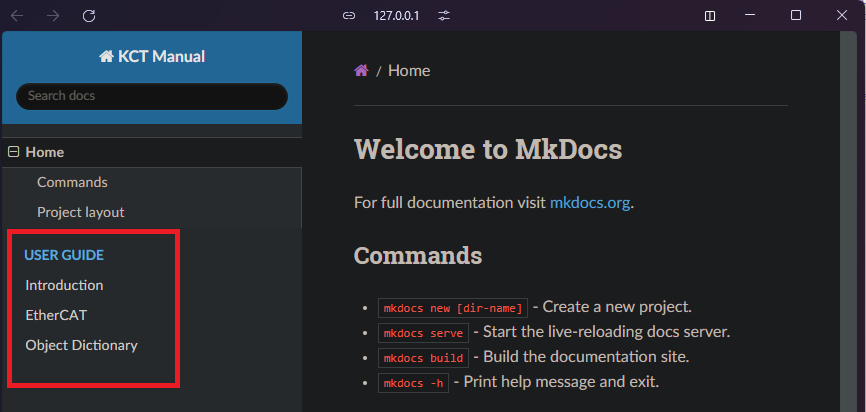Minimize the browser window
Image resolution: width=866 pixels, height=412 pixels.
[749, 15]
